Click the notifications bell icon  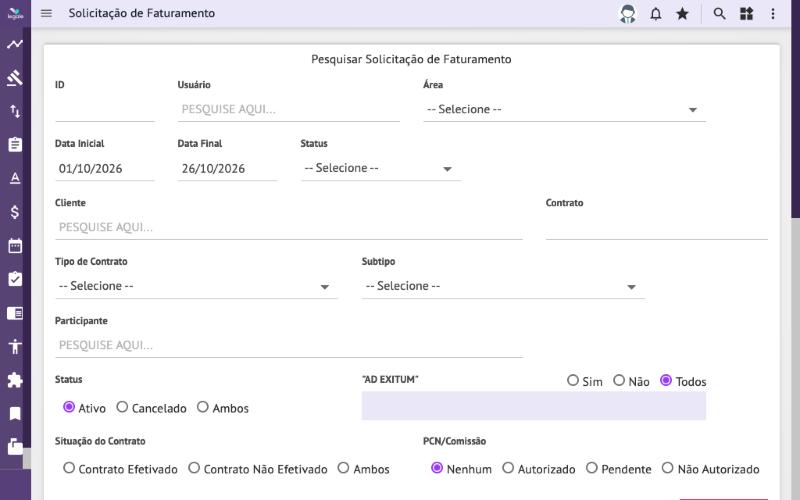pos(656,14)
